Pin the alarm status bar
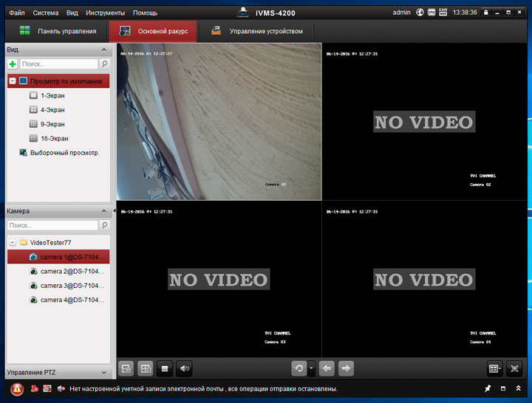The height and width of the screenshot is (403, 532). click(488, 388)
